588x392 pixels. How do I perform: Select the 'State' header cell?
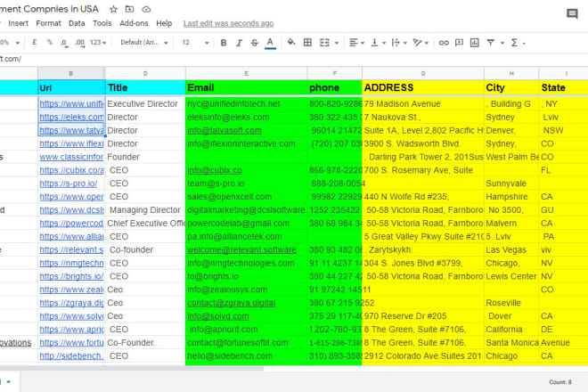tap(563, 88)
